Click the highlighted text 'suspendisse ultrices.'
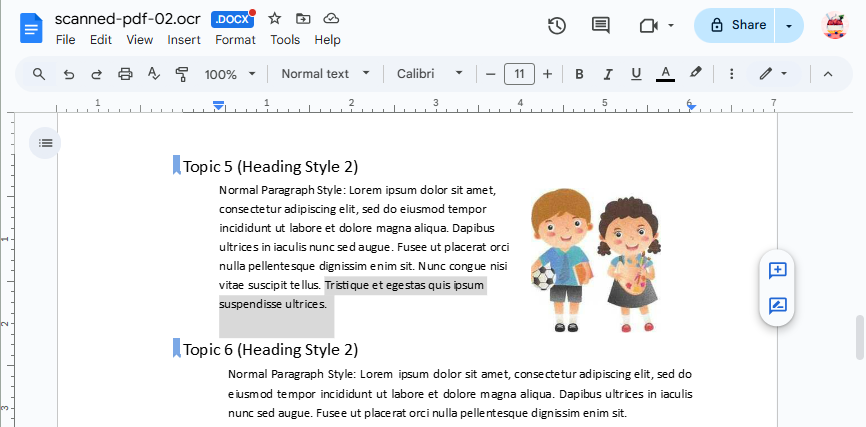The image size is (866, 427). (x=273, y=304)
